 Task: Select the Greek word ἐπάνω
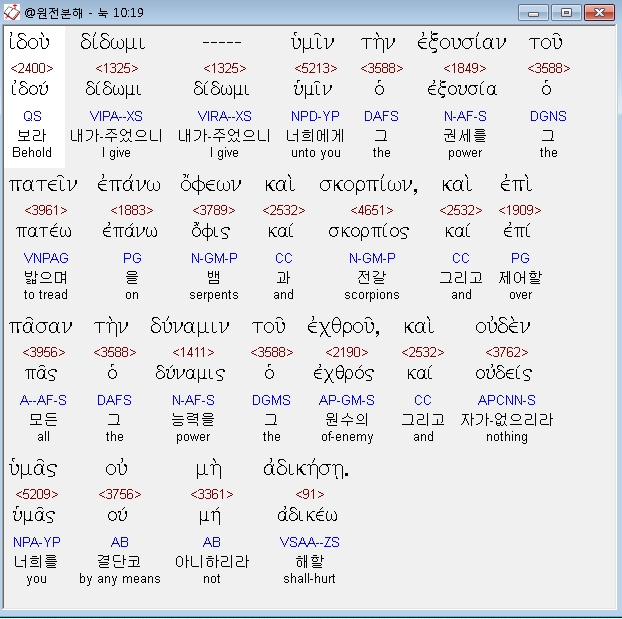coord(129,184)
